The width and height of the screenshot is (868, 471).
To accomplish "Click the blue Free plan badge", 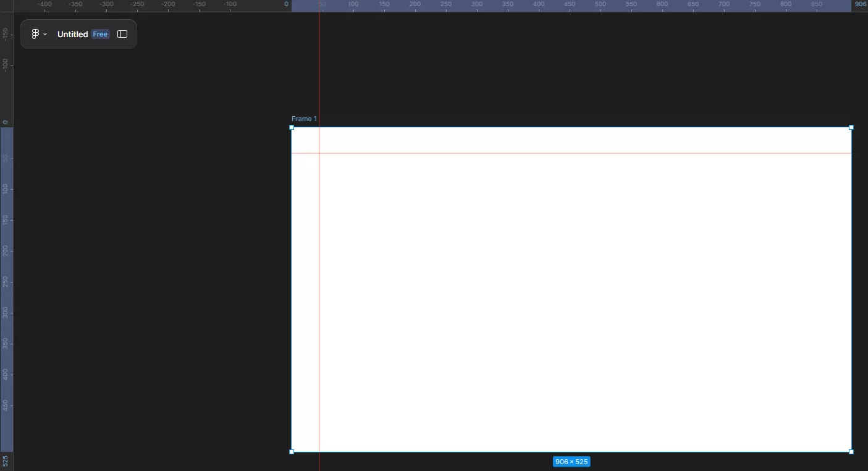I will pos(100,34).
